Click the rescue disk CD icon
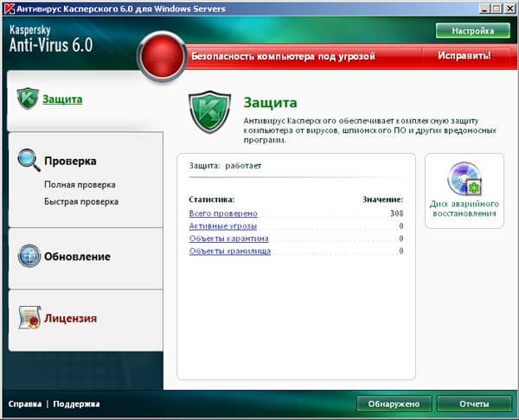This screenshot has width=519, height=420. [x=464, y=179]
